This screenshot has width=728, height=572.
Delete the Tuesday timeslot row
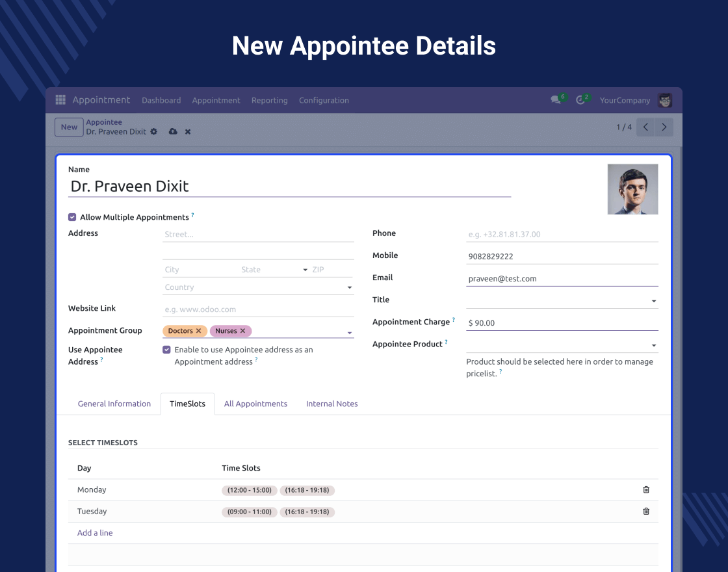point(646,512)
